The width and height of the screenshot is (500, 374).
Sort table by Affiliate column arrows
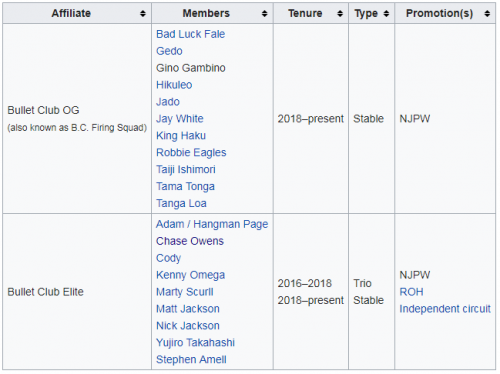[x=143, y=14]
